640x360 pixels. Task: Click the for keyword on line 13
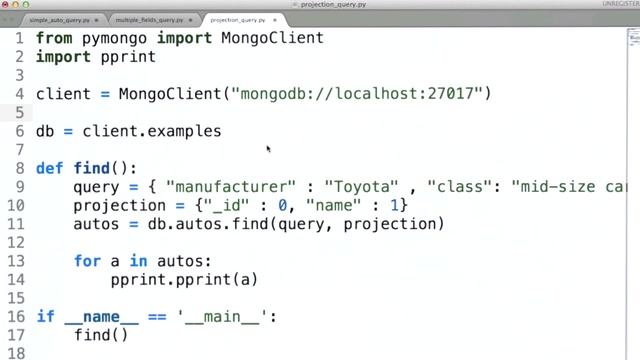pos(87,261)
